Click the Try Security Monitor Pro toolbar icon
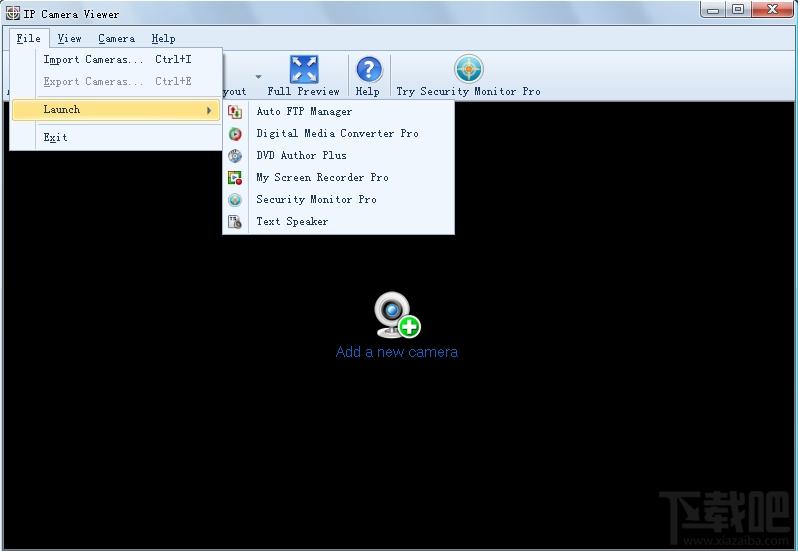The height and width of the screenshot is (551, 798). [x=469, y=69]
